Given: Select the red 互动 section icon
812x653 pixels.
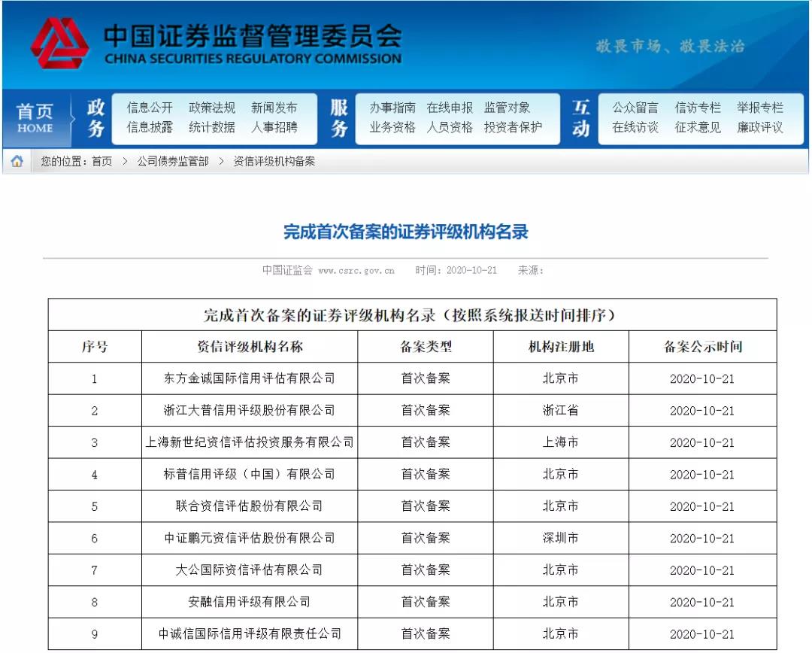Looking at the screenshot, I should coord(580,118).
